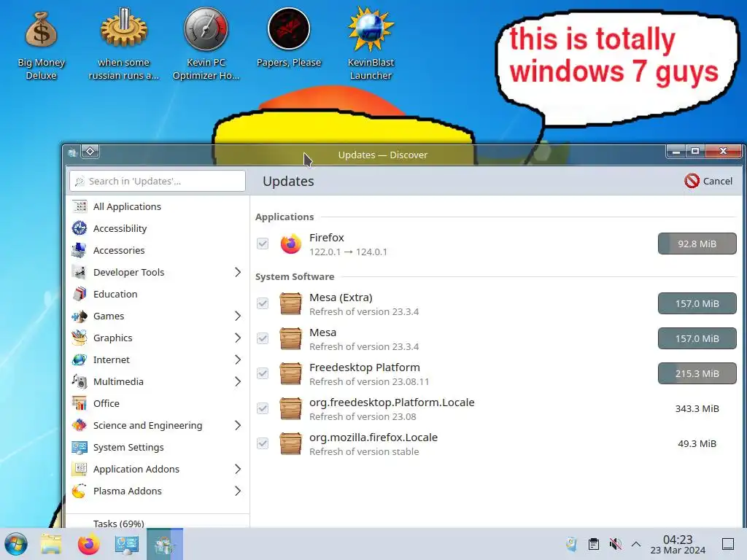Click the Office category icon
The width and height of the screenshot is (747, 560).
[80, 404]
